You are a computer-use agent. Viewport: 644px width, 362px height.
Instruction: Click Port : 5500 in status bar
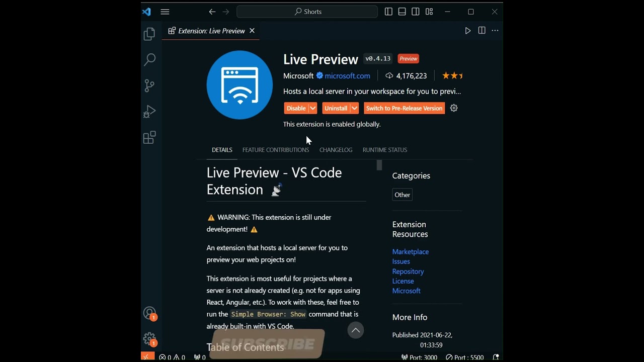[x=464, y=357]
